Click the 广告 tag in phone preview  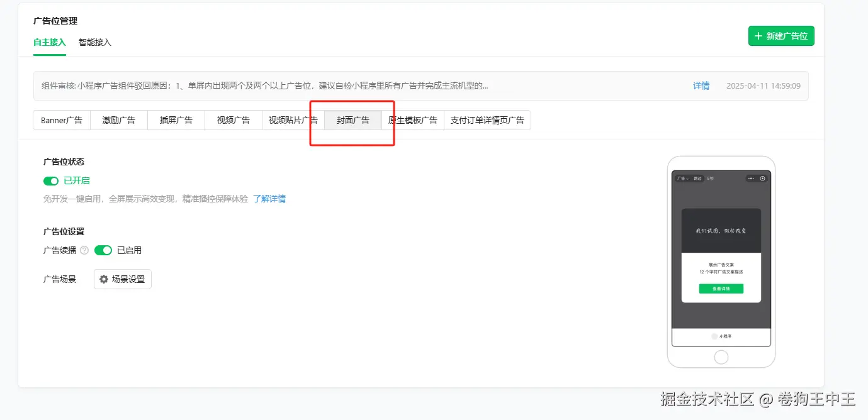click(682, 179)
